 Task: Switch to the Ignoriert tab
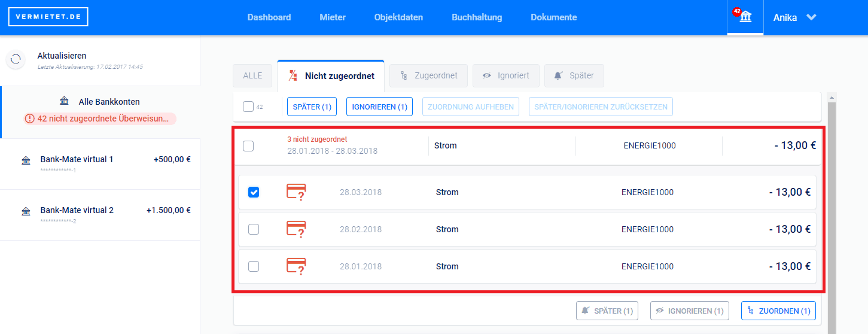pos(505,76)
